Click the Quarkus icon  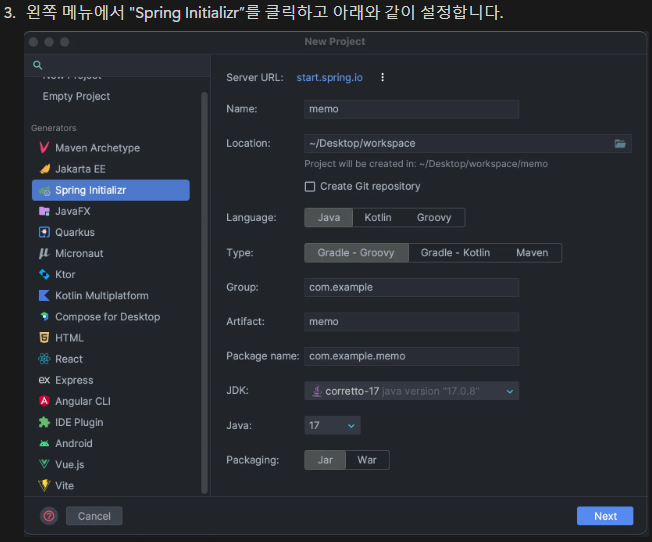coord(44,232)
